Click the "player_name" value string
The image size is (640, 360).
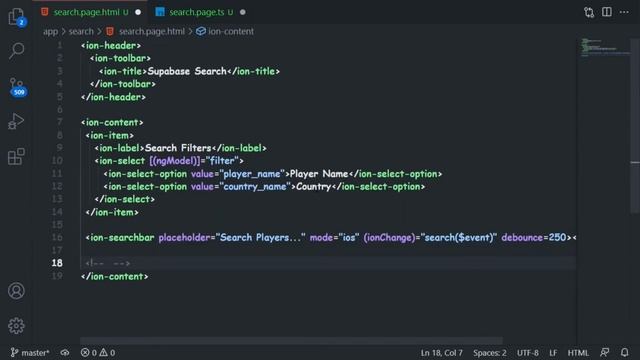(x=252, y=174)
